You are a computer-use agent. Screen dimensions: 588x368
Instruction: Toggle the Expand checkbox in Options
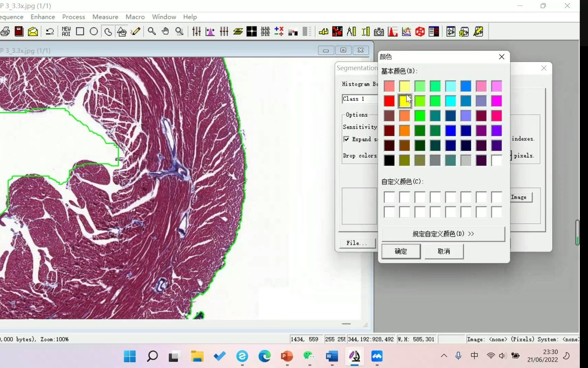pos(346,139)
